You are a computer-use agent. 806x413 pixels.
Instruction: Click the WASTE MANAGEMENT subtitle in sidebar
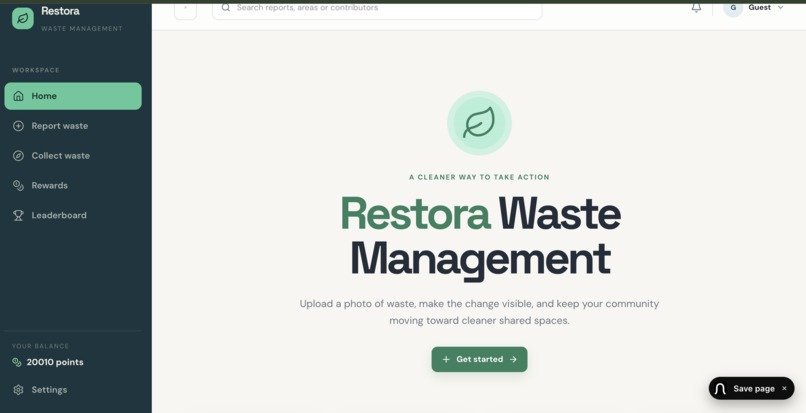coord(82,29)
